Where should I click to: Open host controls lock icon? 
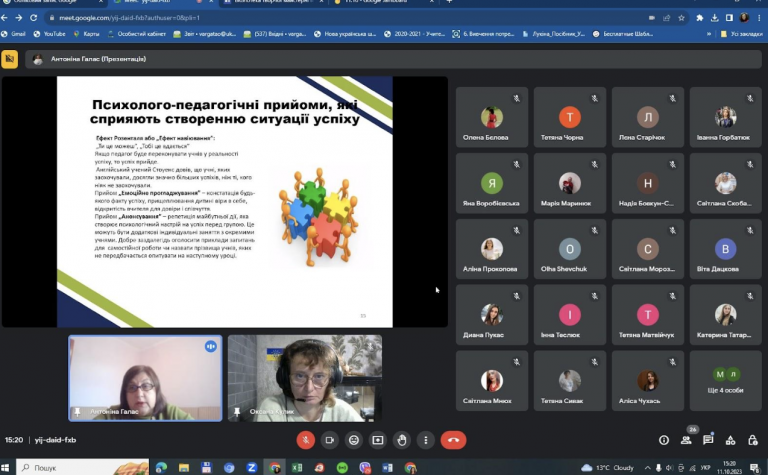[753, 440]
